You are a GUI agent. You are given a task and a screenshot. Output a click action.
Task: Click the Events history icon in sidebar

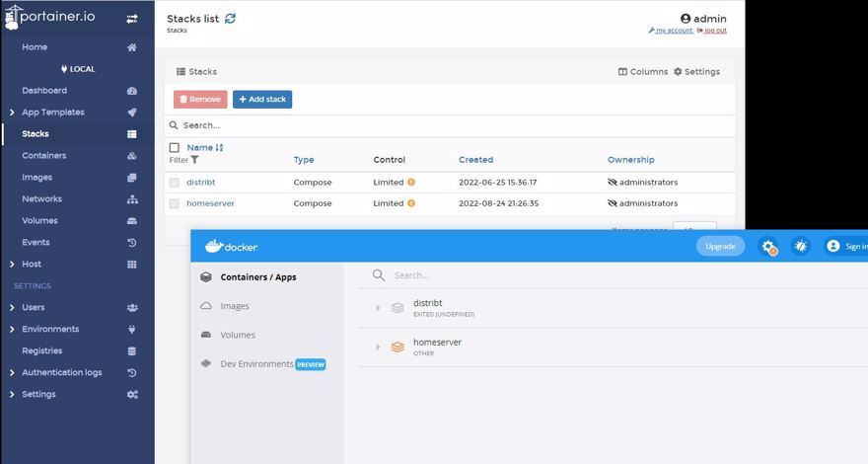point(132,243)
